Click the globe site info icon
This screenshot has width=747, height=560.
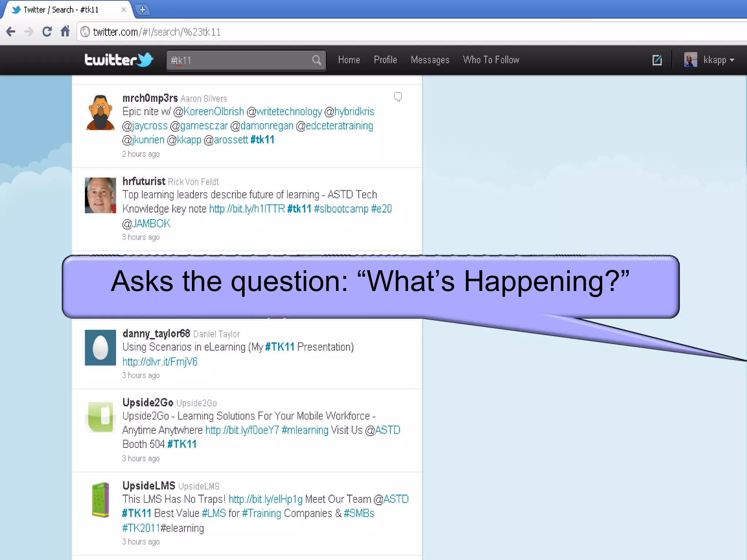[x=85, y=32]
